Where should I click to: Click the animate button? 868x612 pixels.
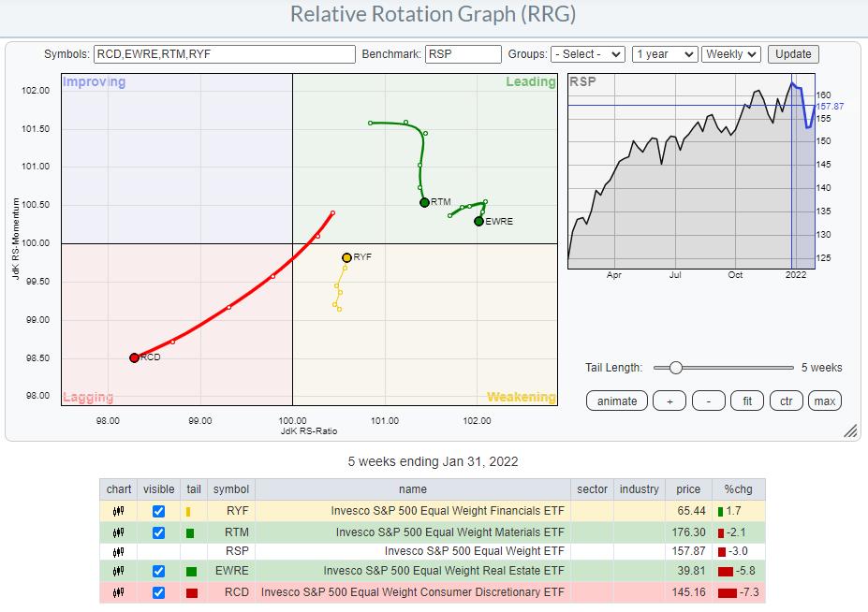[616, 401]
